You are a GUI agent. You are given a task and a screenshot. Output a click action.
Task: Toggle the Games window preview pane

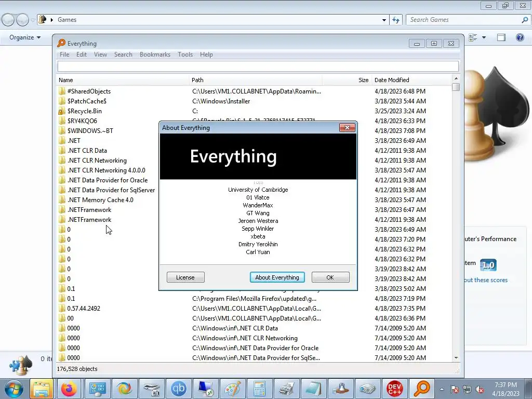point(501,37)
